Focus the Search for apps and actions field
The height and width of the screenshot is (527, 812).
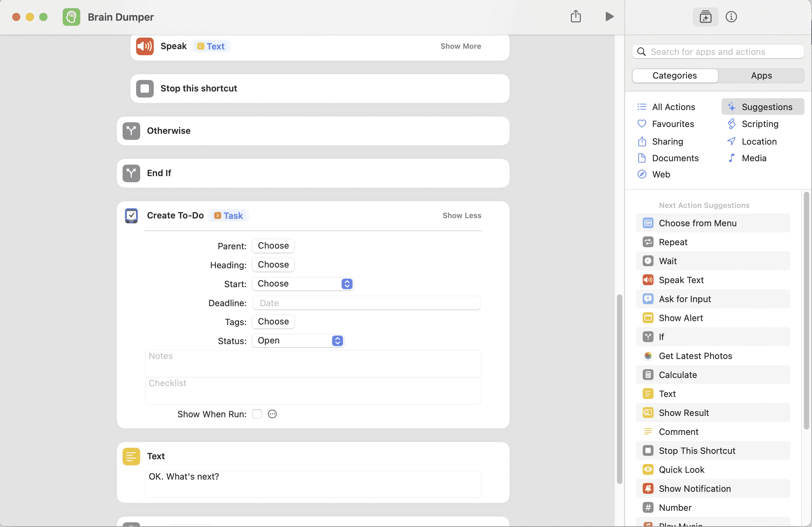[x=718, y=51]
